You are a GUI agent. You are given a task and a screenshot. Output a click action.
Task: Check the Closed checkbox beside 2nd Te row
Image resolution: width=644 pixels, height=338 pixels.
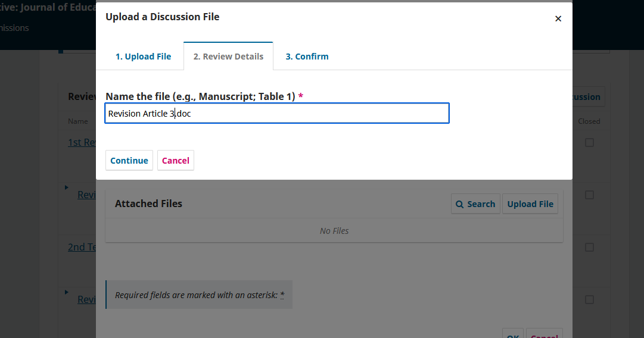click(589, 247)
